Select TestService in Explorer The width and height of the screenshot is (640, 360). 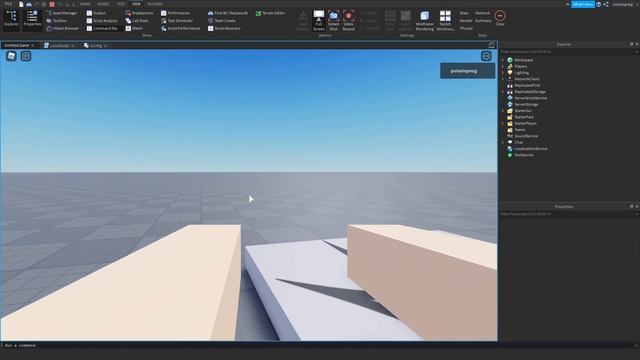pyautogui.click(x=524, y=155)
